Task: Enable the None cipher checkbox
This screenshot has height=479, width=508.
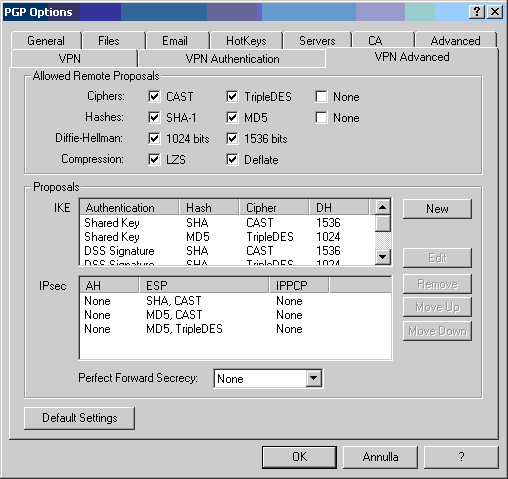Action: pos(321,97)
